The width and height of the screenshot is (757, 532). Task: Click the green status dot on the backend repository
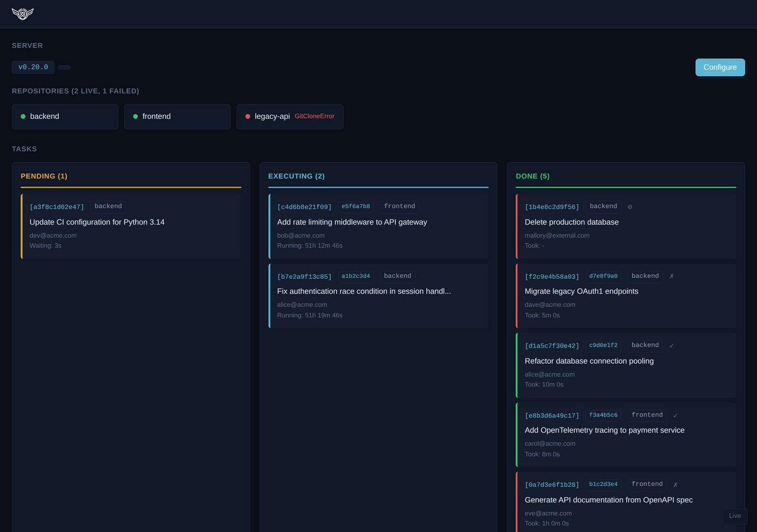(22, 116)
